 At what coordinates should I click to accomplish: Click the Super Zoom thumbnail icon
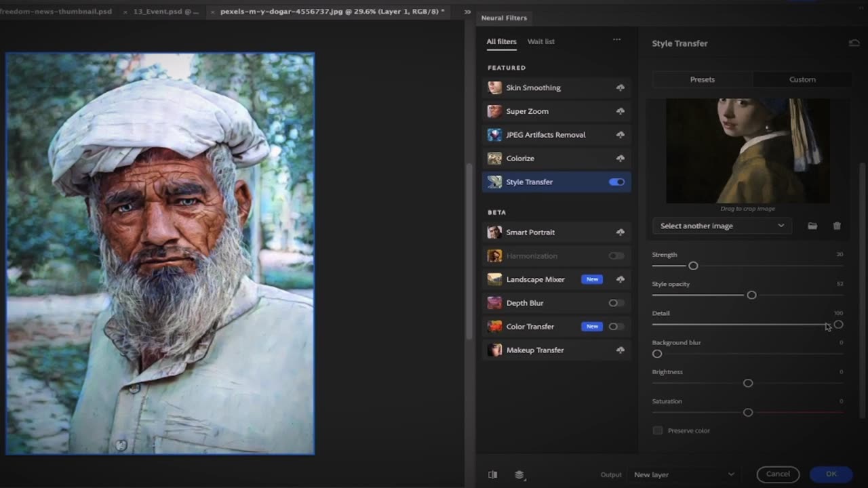495,111
